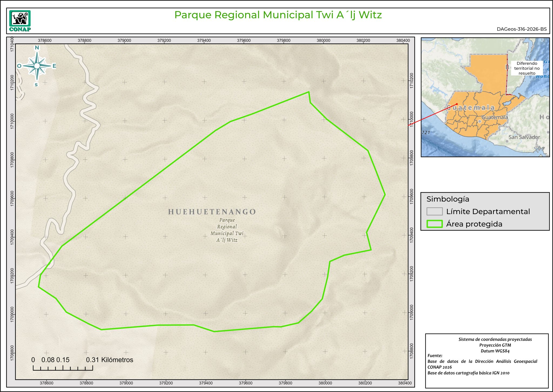The width and height of the screenshot is (553, 392).
Task: Click the Área protegida legend text
Action: [x=474, y=224]
